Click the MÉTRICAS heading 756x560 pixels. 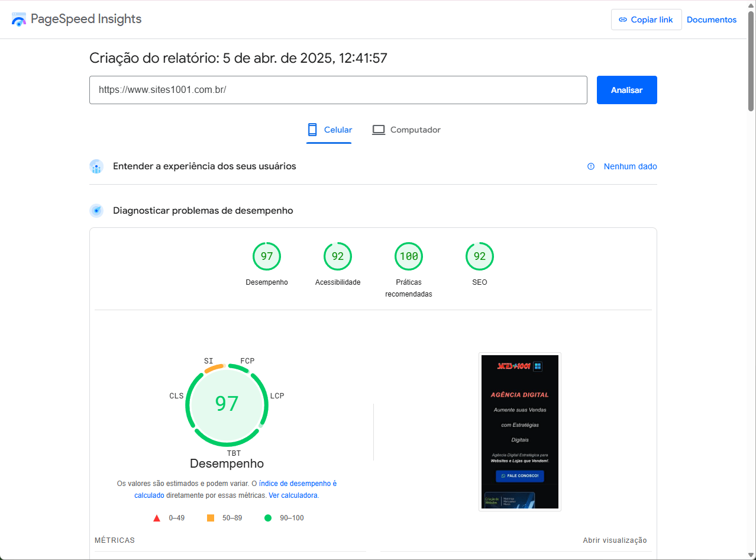tap(115, 540)
